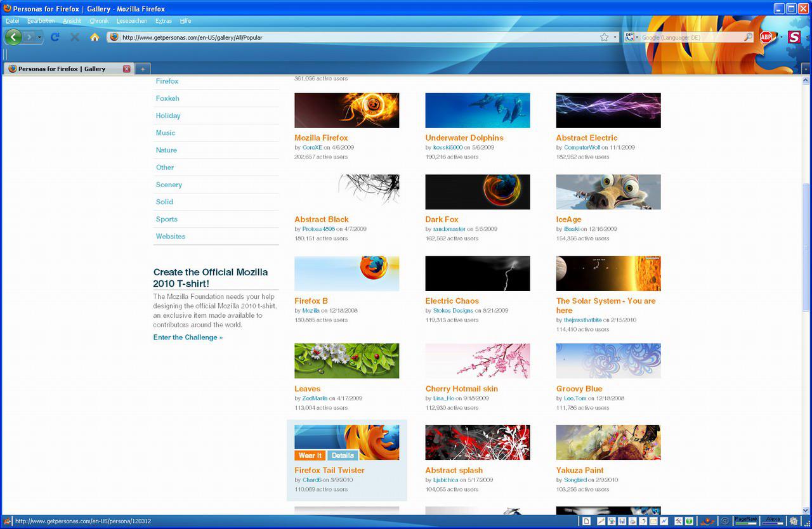Click the Forward navigation arrow
812x529 pixels.
point(29,37)
